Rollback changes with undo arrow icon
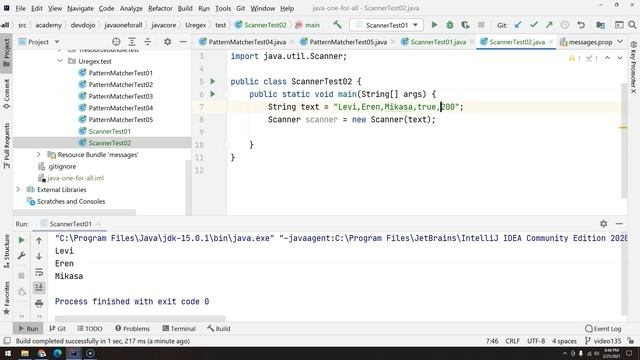 [x=581, y=25]
